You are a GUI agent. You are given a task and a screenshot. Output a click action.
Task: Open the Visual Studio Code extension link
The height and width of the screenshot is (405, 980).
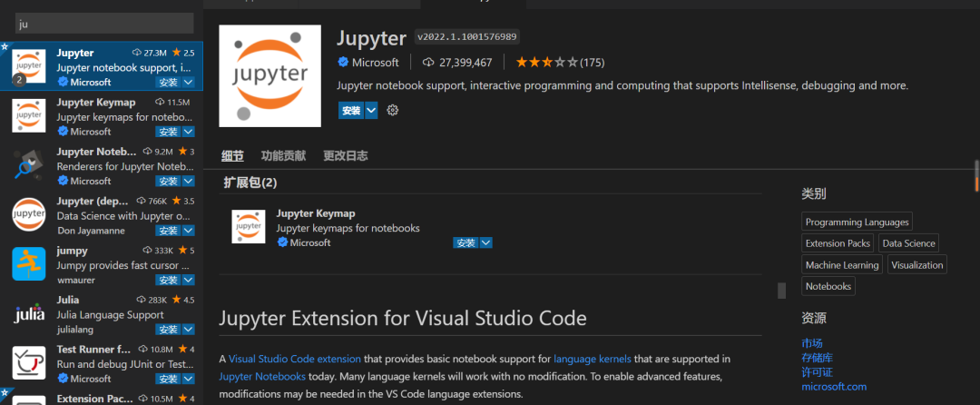tap(294, 359)
